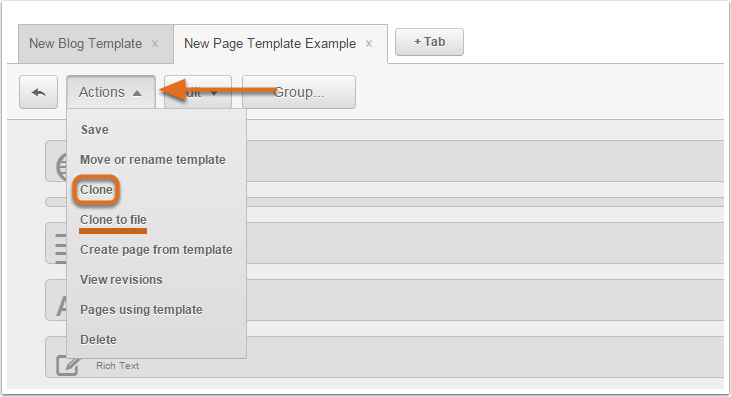This screenshot has height=397, width=731.
Task: Click the back arrow button
Action: (x=38, y=92)
